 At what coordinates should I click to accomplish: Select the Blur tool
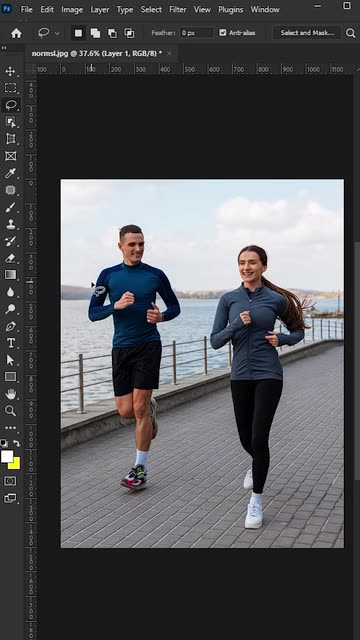(10, 292)
